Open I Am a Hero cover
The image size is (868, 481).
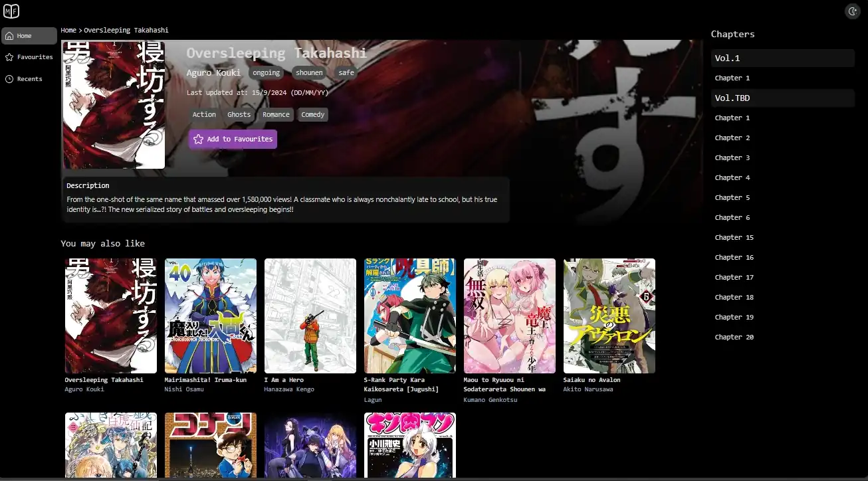tap(310, 316)
